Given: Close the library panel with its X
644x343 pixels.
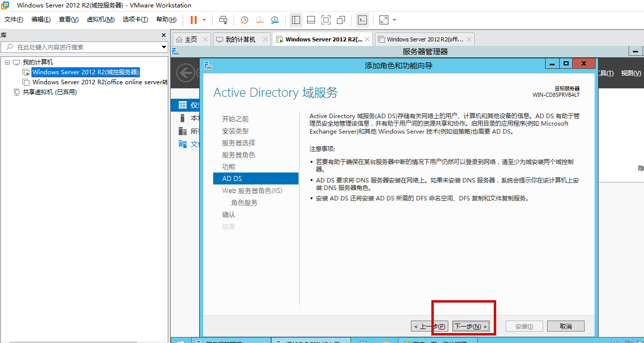Looking at the screenshot, I should [163, 35].
